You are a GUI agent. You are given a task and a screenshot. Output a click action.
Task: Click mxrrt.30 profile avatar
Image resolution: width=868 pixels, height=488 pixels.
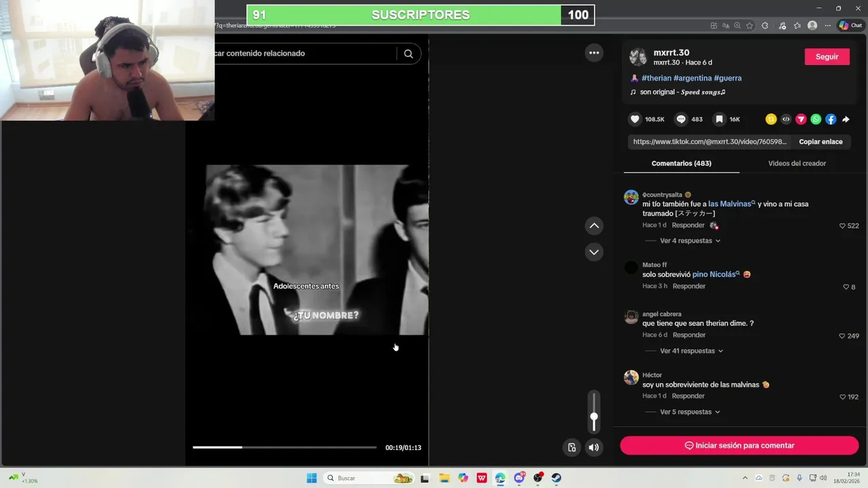(637, 57)
